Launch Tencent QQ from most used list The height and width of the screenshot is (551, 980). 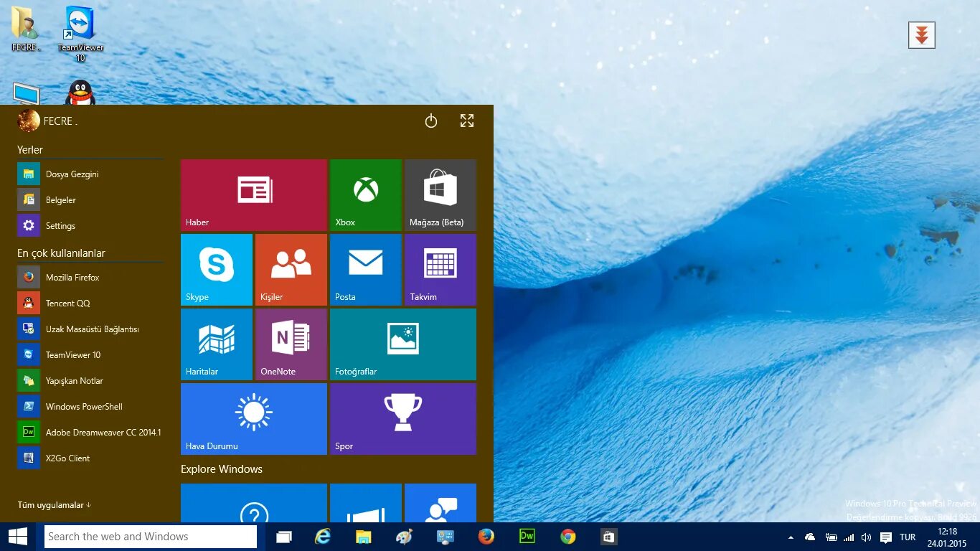(x=90, y=303)
